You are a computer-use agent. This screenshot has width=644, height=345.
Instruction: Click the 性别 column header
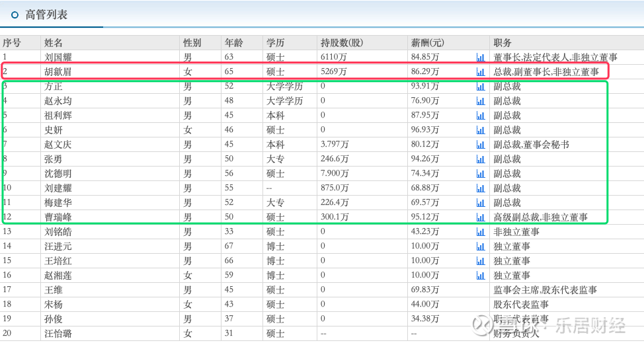pos(192,43)
